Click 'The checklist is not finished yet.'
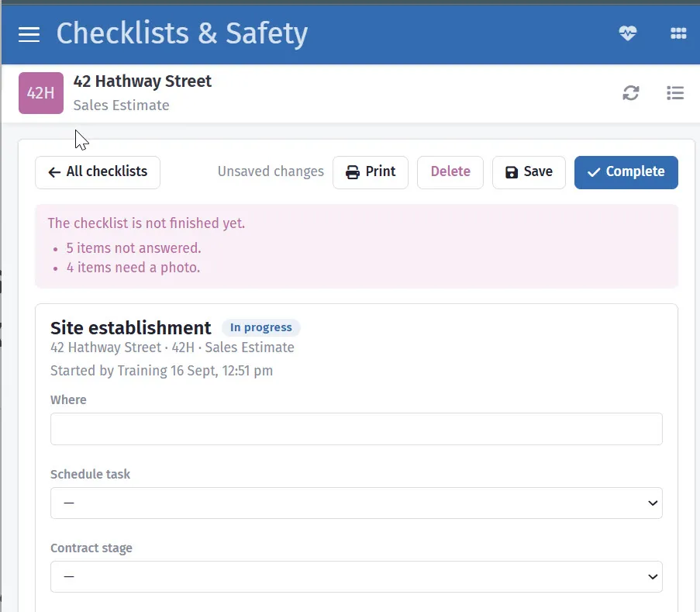 147,223
